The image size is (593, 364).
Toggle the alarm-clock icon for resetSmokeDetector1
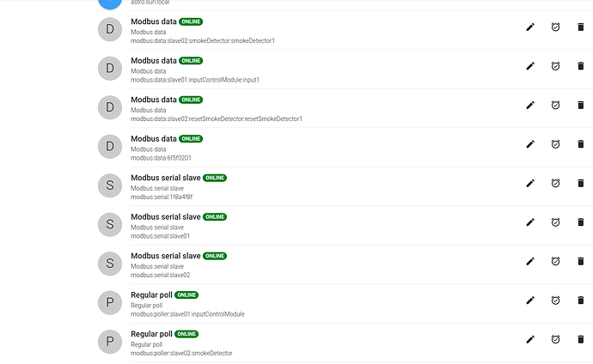(x=555, y=105)
